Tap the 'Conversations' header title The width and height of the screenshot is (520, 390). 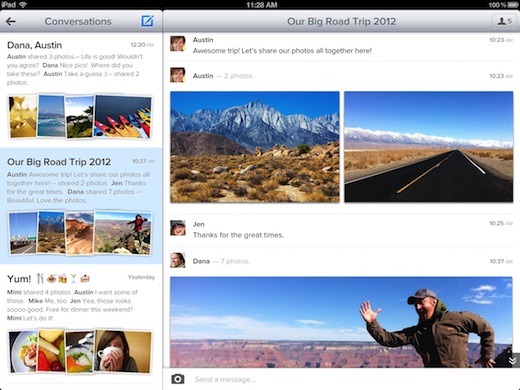coord(78,21)
